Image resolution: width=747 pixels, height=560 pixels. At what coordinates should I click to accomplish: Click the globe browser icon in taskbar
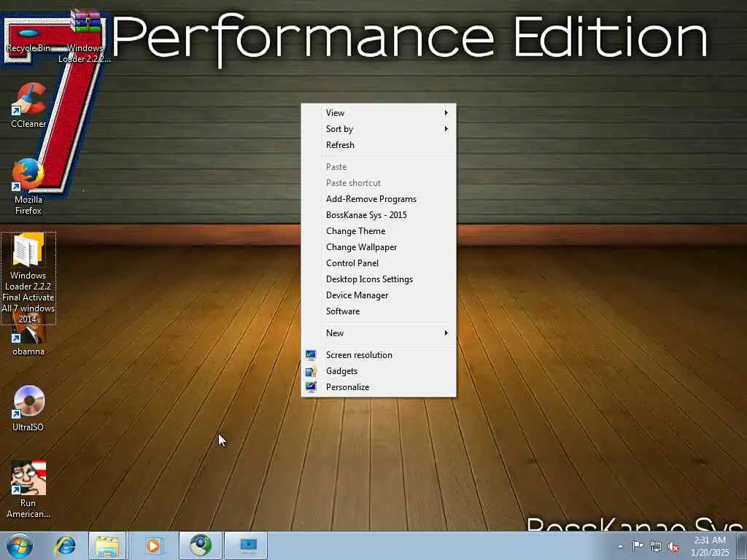(201, 545)
